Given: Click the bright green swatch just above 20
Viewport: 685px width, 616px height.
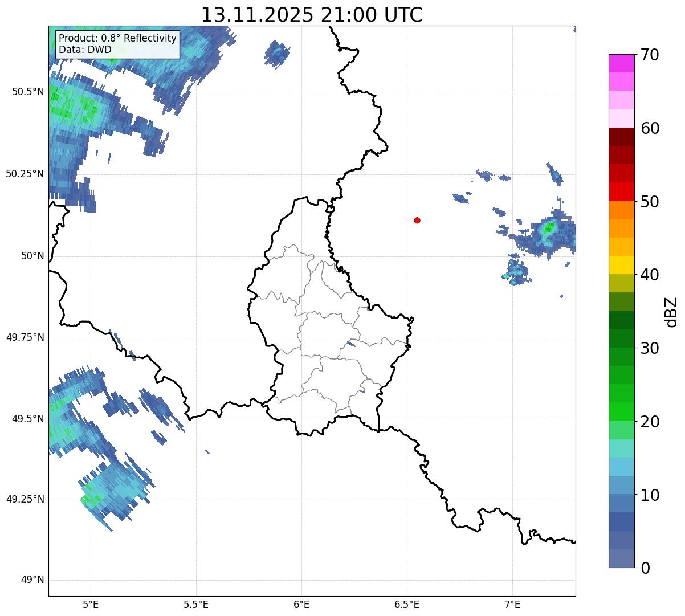Looking at the screenshot, I should coord(621,412).
